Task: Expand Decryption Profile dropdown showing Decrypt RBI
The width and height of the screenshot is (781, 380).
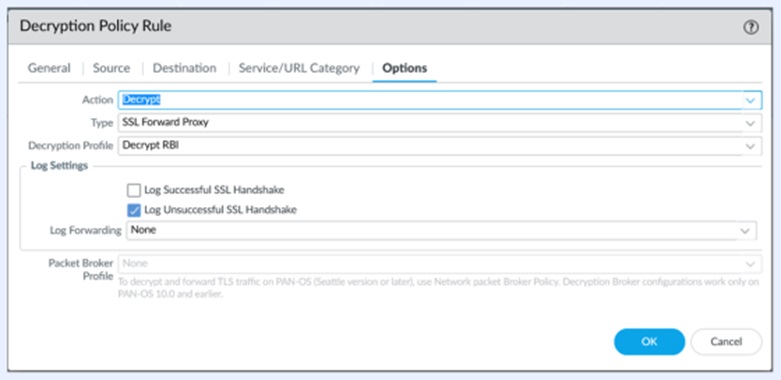Action: click(x=440, y=146)
